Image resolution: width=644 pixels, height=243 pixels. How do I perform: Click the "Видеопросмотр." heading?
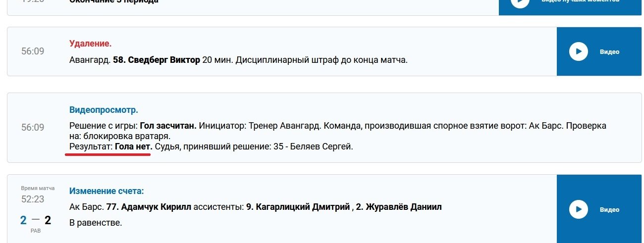(104, 109)
